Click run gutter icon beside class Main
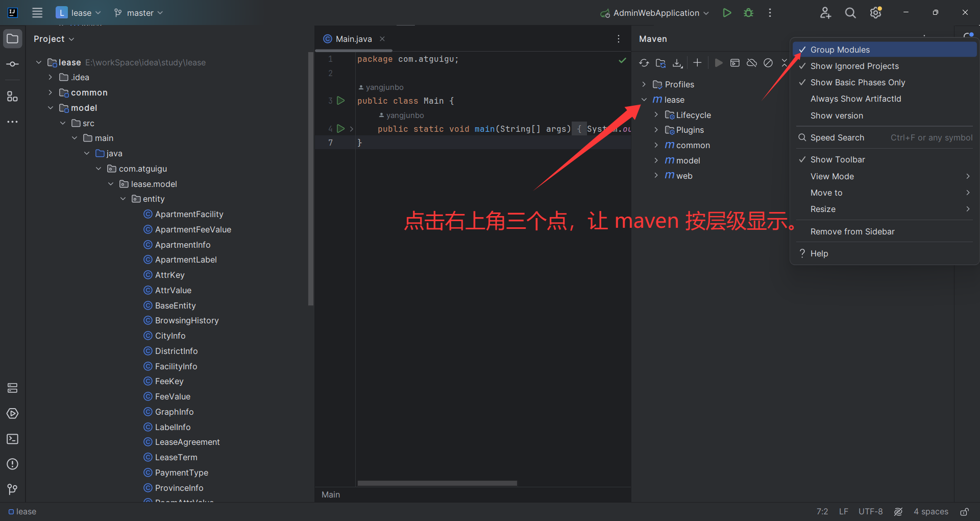Image resolution: width=980 pixels, height=521 pixels. (x=340, y=101)
